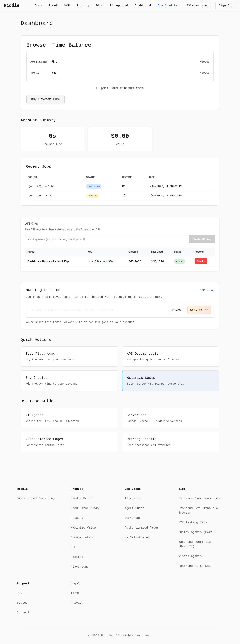Click date 5/15/2026, 3:39:00 PM
The height and width of the screenshot is (644, 240).
(165, 196)
